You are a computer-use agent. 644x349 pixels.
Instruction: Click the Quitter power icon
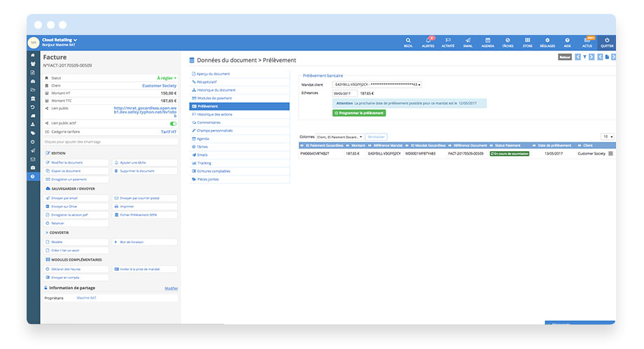[607, 40]
